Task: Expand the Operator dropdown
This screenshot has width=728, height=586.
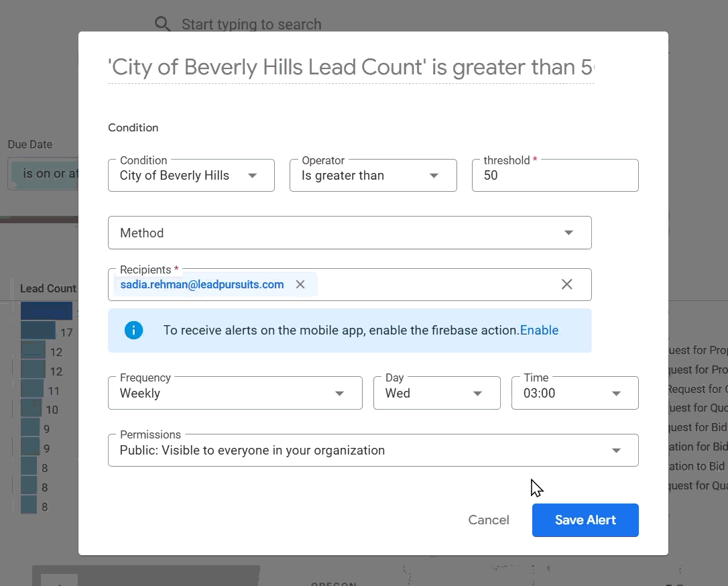Action: 373,176
